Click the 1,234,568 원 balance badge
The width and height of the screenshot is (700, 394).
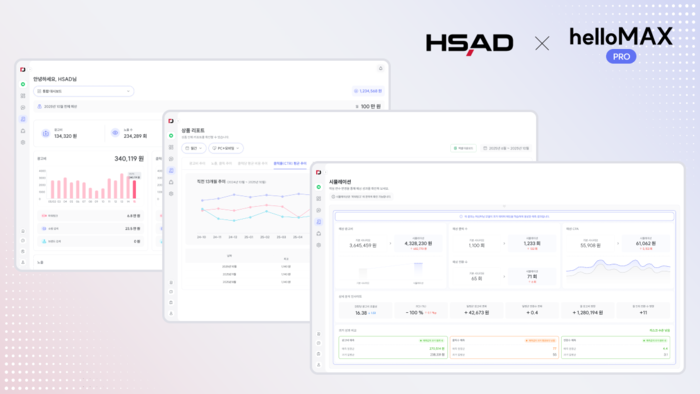[x=368, y=91]
